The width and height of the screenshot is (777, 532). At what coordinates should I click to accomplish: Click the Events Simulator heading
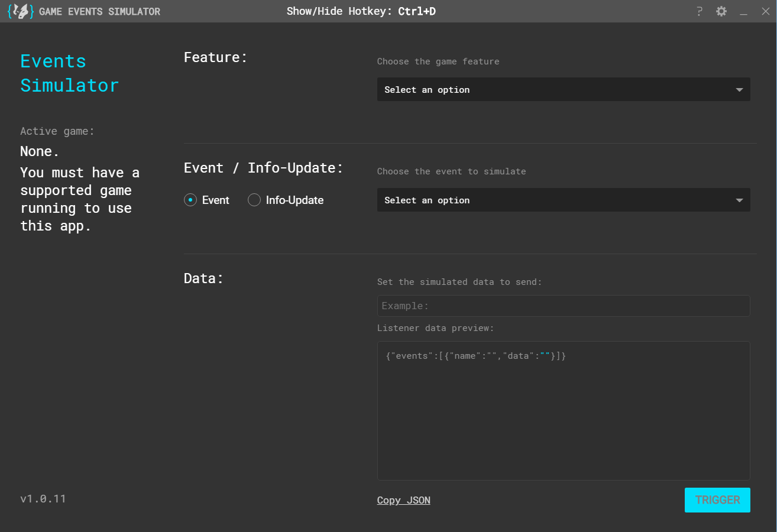coord(70,73)
